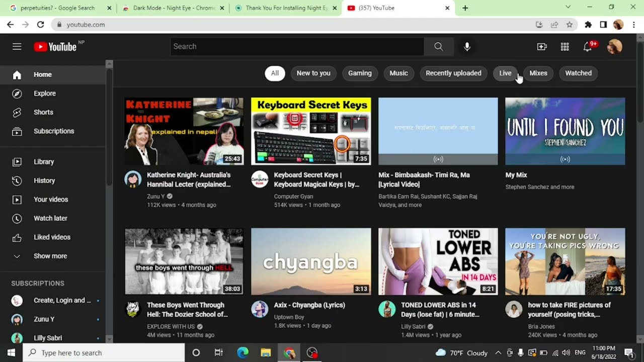
Task: Click the Cortana circle on taskbar
Action: [x=196, y=352]
